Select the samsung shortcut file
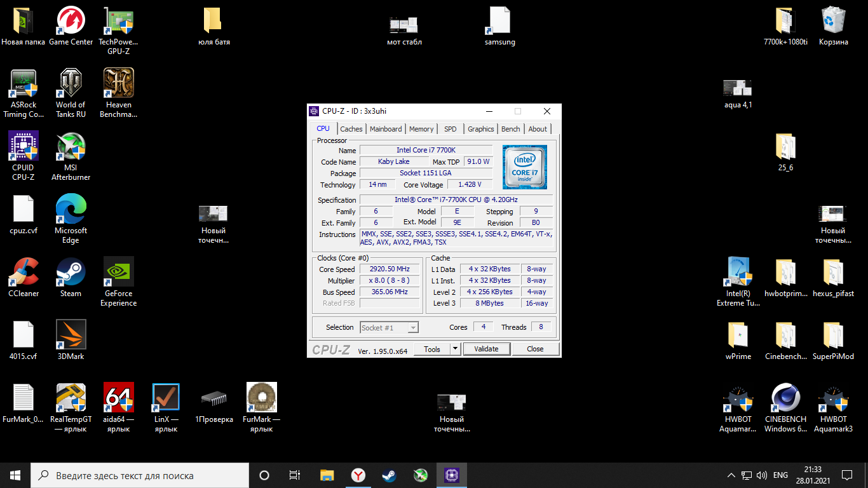Screen dimensions: 868x488 [x=499, y=27]
